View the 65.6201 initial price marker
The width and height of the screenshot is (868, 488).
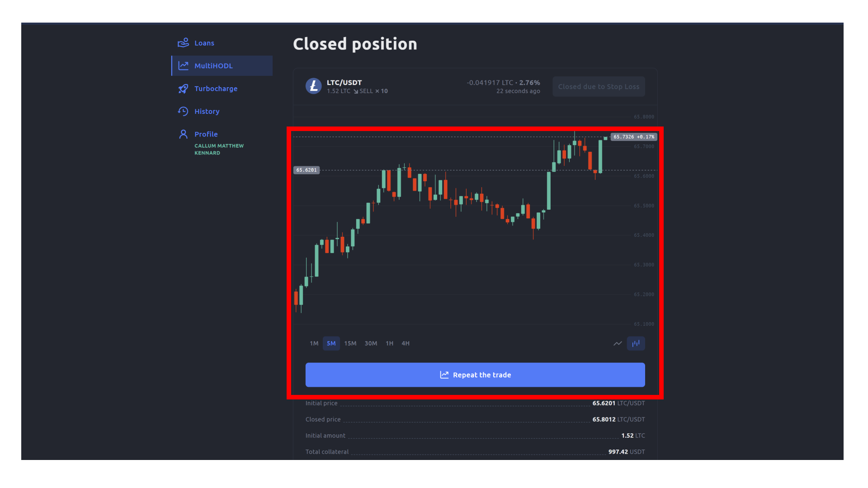(x=307, y=170)
